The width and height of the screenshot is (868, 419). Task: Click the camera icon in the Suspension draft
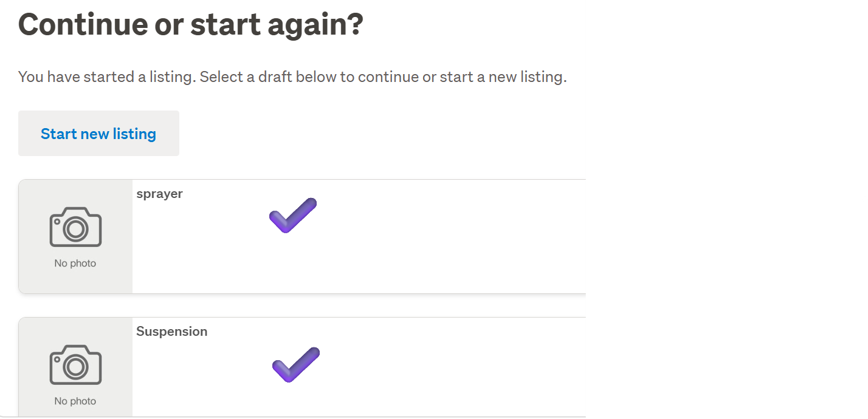pyautogui.click(x=75, y=365)
